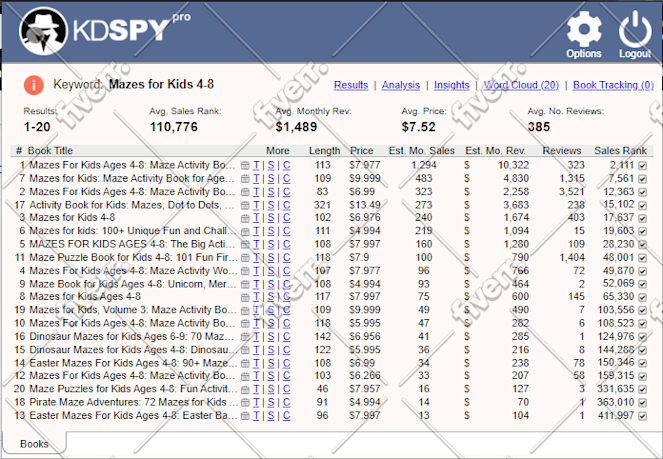Toggle checkbox for sales rank 48,001 row
Screen dimensions: 663x459
click(x=643, y=258)
